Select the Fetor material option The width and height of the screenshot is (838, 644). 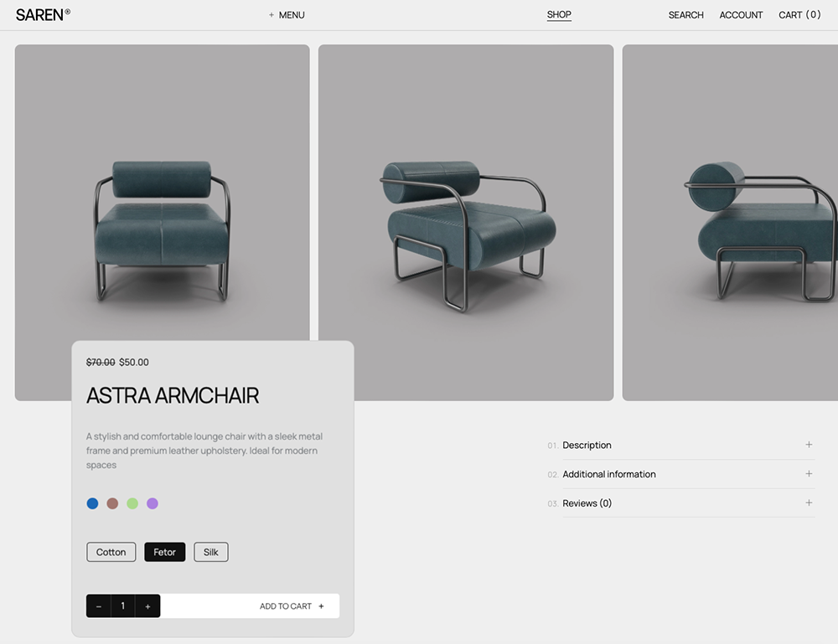tap(164, 552)
